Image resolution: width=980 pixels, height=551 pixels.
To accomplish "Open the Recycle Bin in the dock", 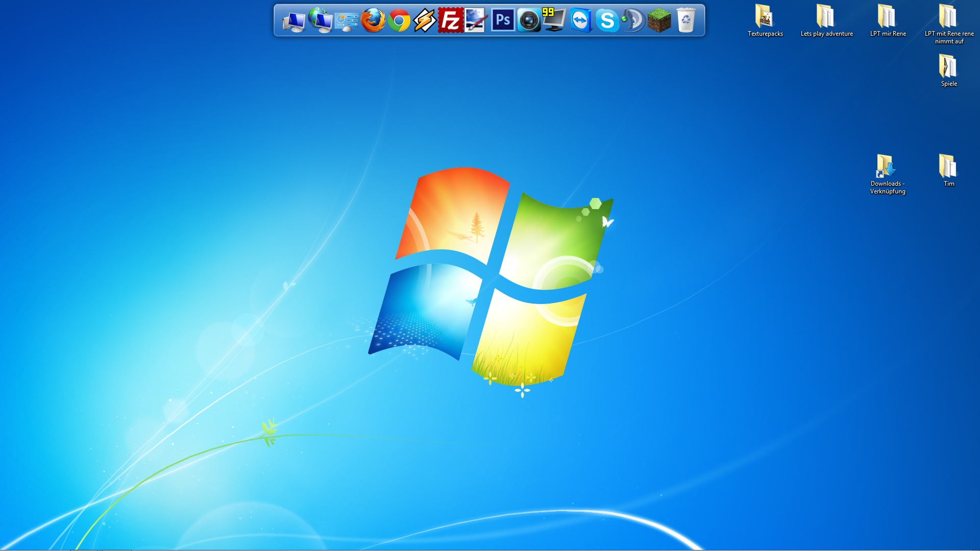I will 686,20.
